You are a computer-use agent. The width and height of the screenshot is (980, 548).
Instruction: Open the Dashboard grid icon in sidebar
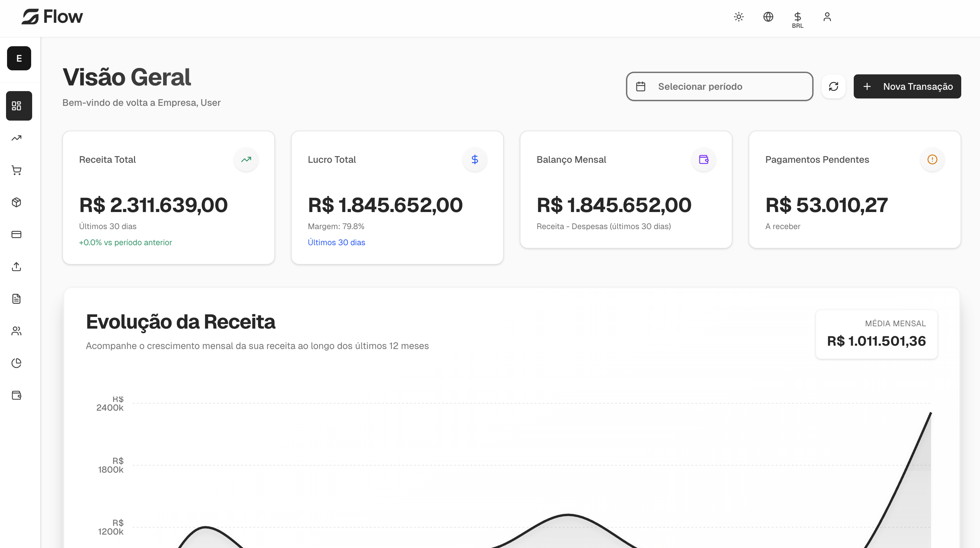(19, 106)
